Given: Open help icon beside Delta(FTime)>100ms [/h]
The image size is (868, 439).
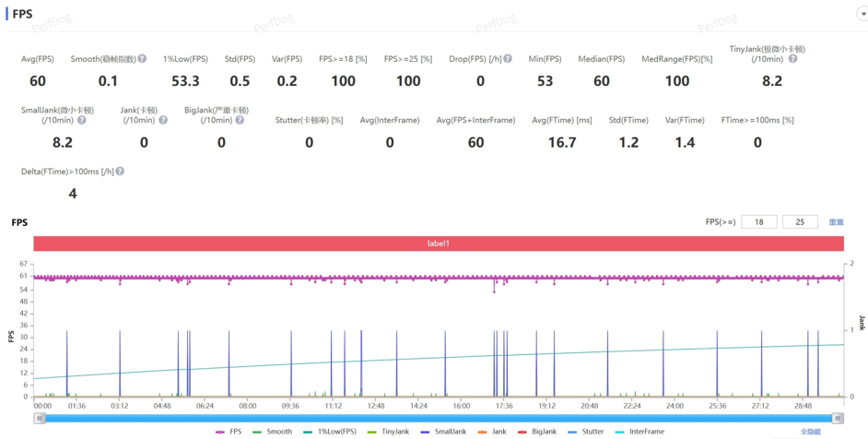Looking at the screenshot, I should [120, 172].
